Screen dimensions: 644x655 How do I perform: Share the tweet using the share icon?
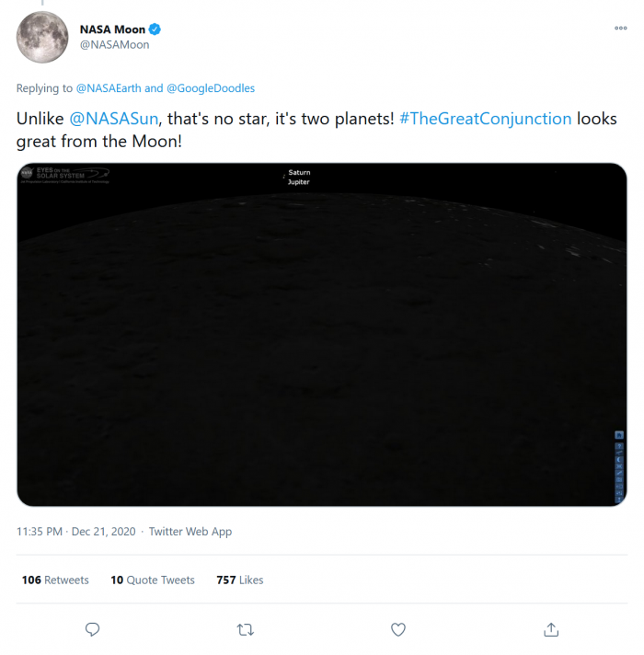(551, 629)
